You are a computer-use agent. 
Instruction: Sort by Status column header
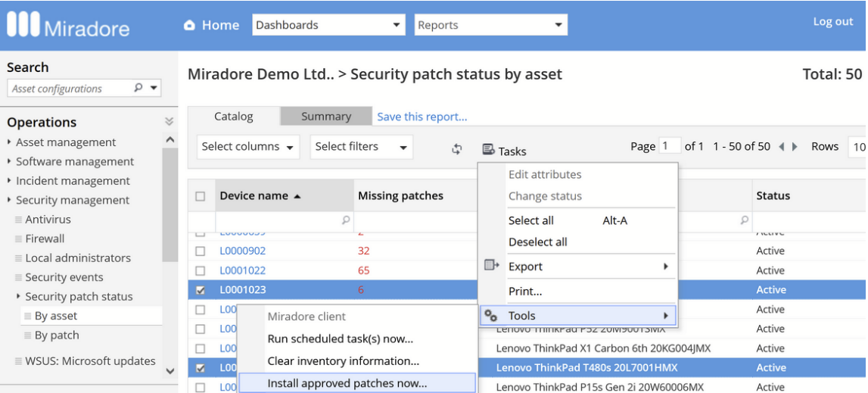click(773, 195)
